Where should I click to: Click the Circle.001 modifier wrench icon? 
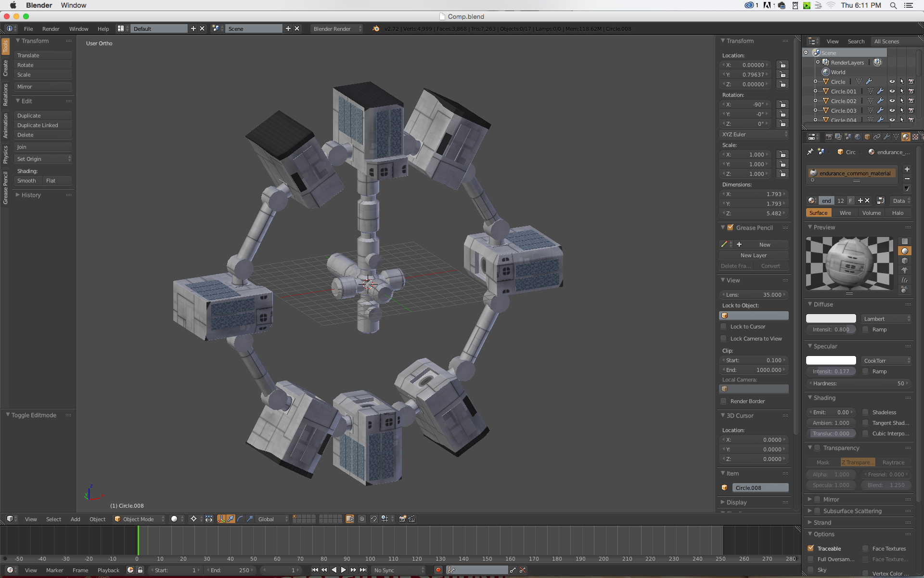(880, 91)
